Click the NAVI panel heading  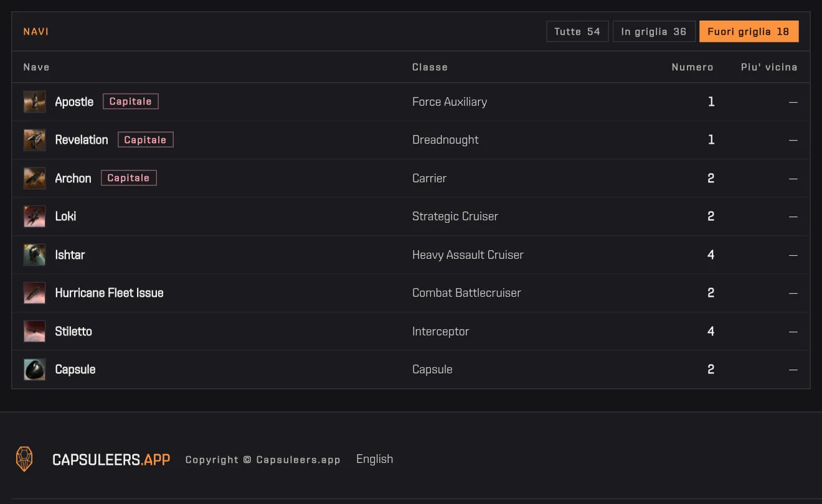(36, 32)
